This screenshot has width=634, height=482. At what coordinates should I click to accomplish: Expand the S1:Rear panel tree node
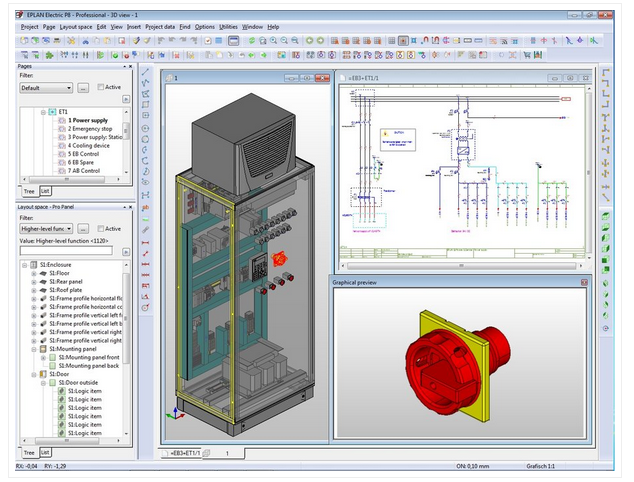tap(34, 282)
